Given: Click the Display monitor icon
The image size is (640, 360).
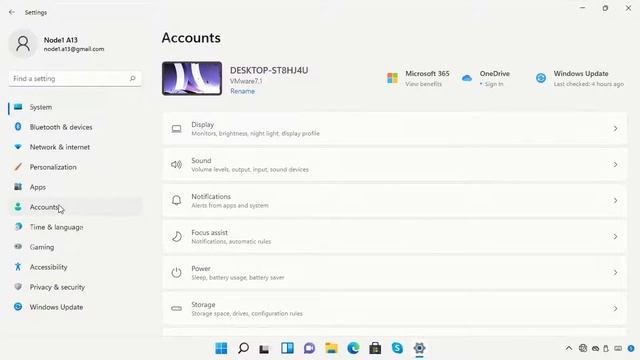Looking at the screenshot, I should [176, 129].
